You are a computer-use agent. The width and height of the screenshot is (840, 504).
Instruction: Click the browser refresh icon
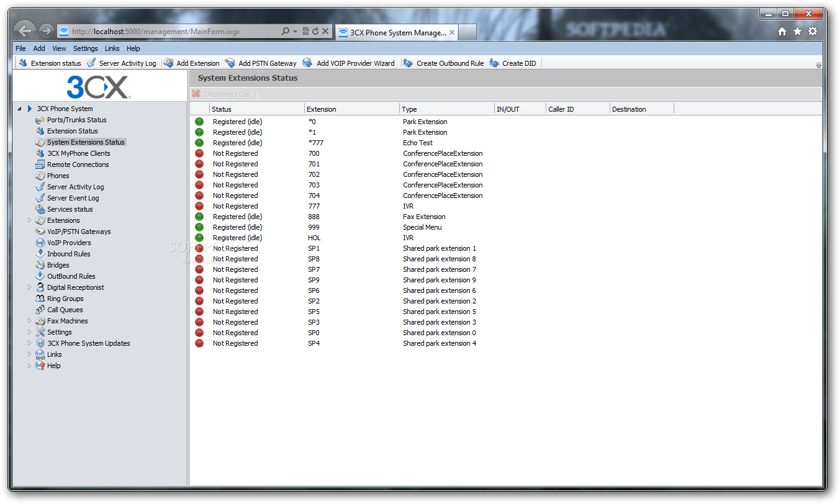pyautogui.click(x=316, y=31)
